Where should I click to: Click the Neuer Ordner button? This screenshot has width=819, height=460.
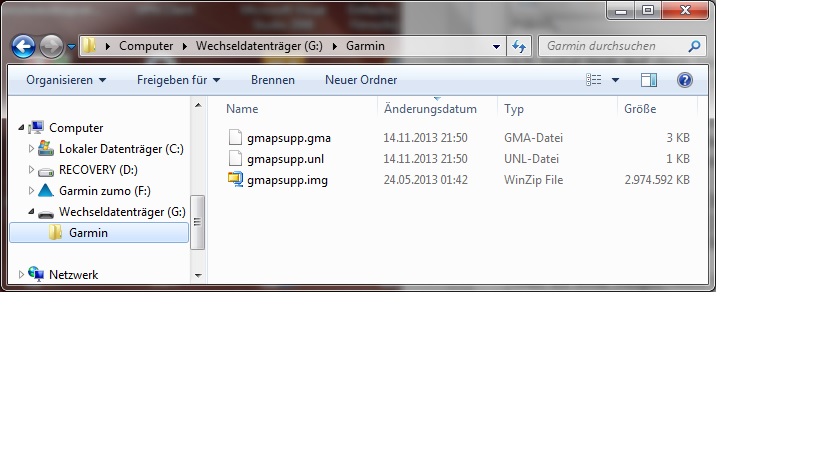pyautogui.click(x=360, y=80)
